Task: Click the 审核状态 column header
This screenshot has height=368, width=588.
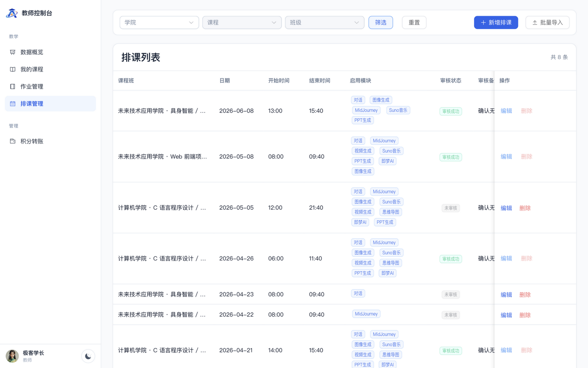Action: coord(451,81)
